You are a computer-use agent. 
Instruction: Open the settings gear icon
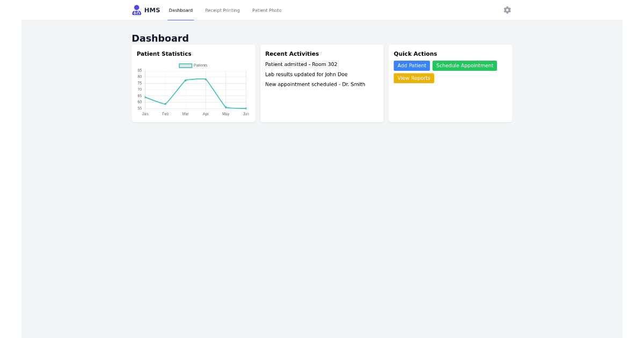[507, 10]
